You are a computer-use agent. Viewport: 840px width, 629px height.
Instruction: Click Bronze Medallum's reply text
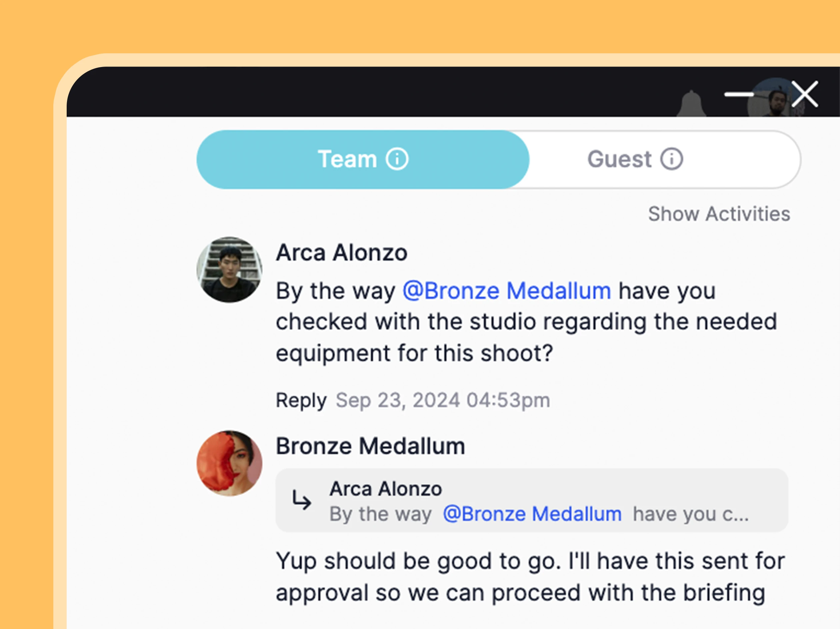tap(530, 575)
